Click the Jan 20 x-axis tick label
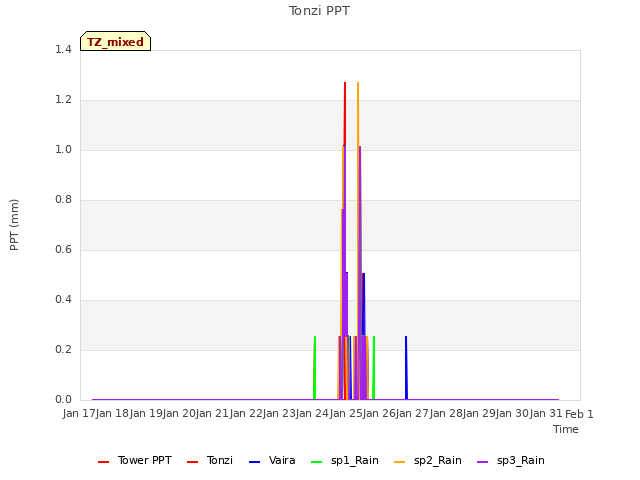Screen dimensions: 640x480 [x=179, y=414]
